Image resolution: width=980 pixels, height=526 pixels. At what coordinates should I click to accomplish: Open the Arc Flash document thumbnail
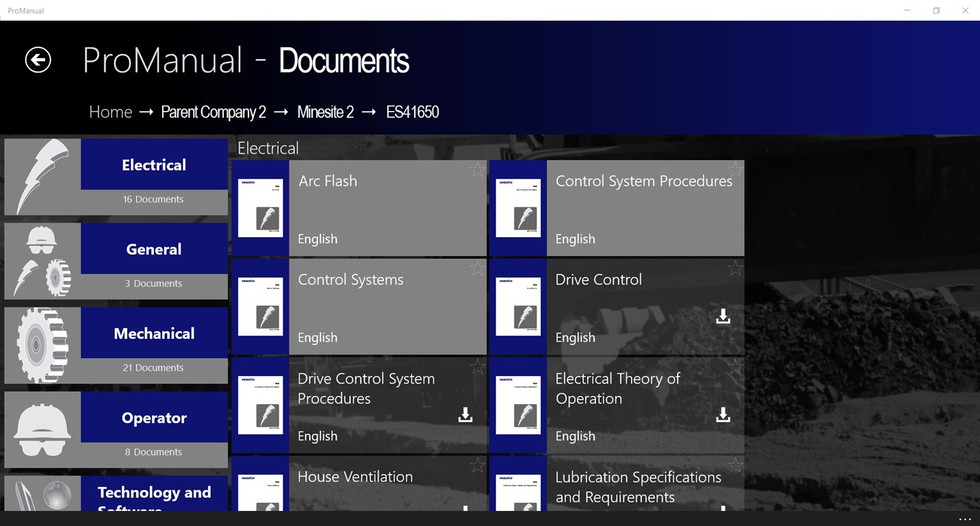[x=260, y=208]
